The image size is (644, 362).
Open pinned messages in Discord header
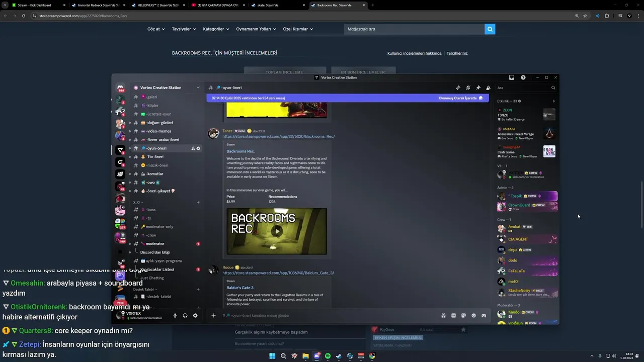[478, 87]
